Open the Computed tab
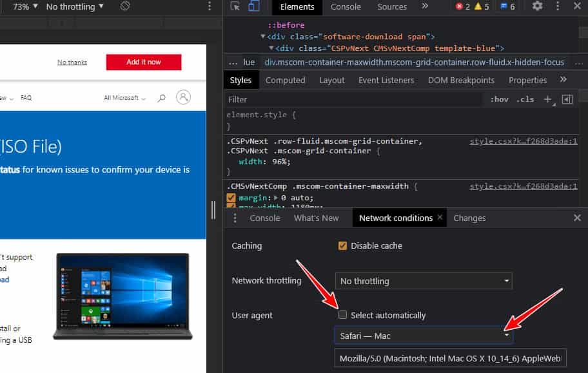Screen dimensions: 588x373 click(x=286, y=81)
